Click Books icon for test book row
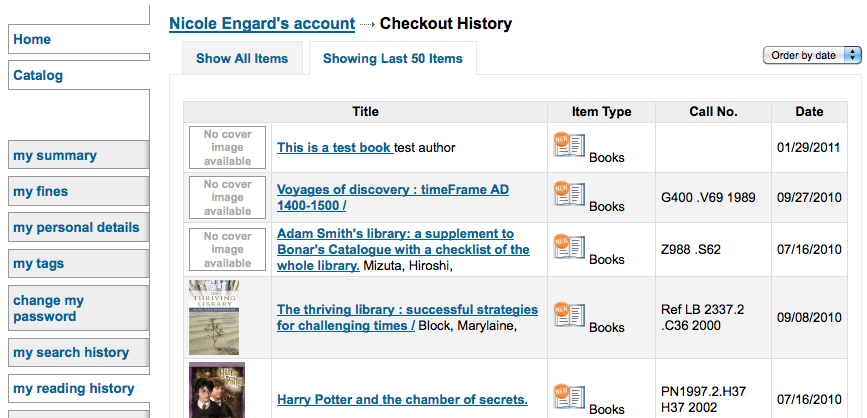Screen dimensions: 867x418 [570, 145]
